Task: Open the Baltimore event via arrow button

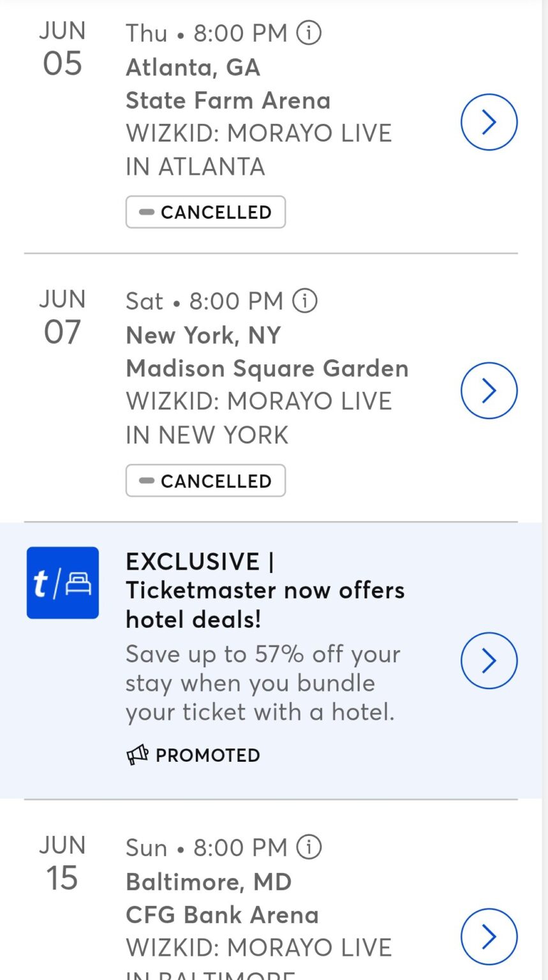Action: (x=489, y=936)
